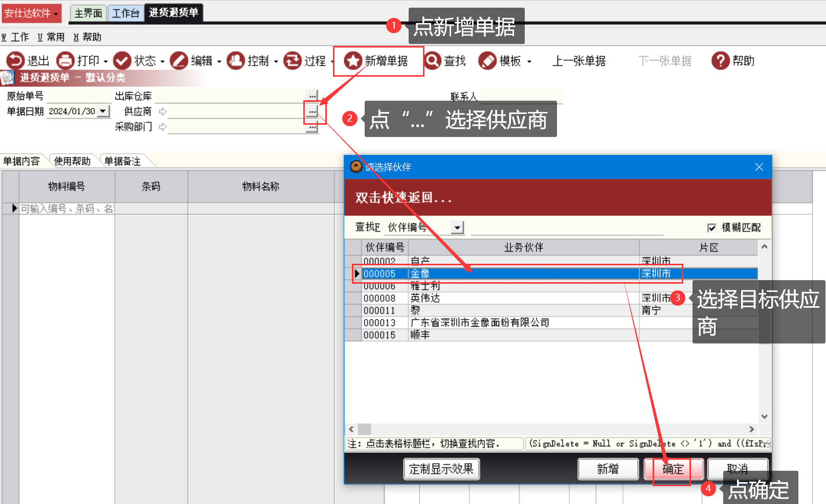Click the 出库仓库 text field
Screen dimensions: 826x504
[x=231, y=96]
